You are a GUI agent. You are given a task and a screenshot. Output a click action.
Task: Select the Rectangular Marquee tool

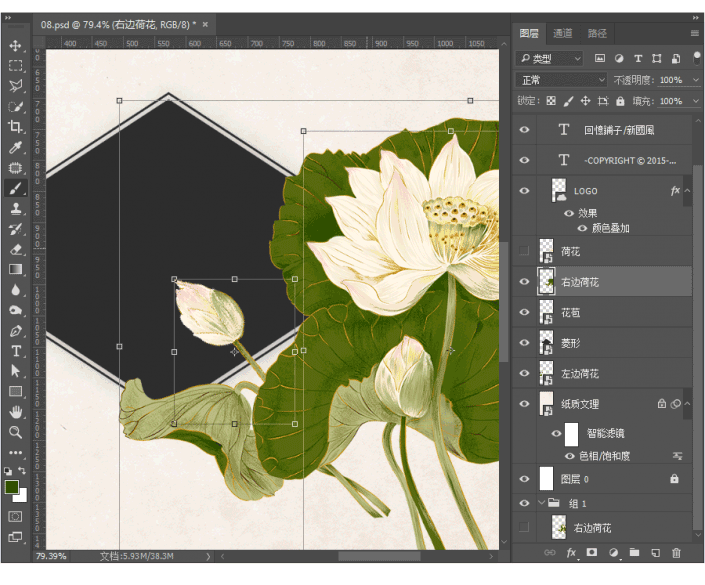tap(15, 66)
